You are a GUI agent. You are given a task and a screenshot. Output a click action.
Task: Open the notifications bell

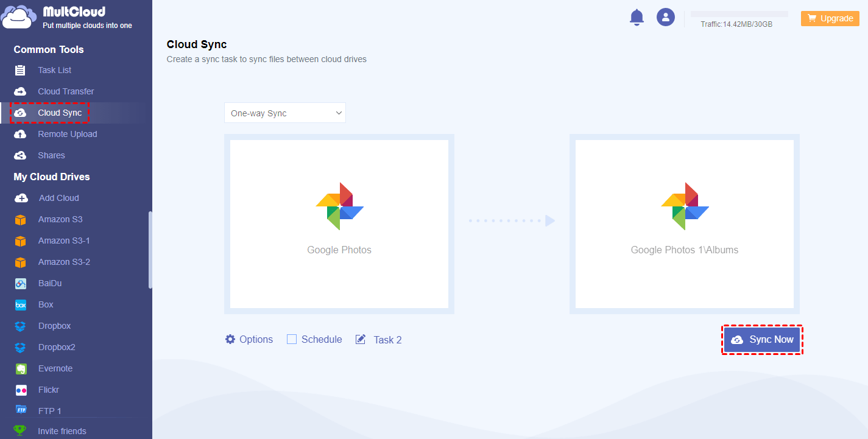pos(637,17)
